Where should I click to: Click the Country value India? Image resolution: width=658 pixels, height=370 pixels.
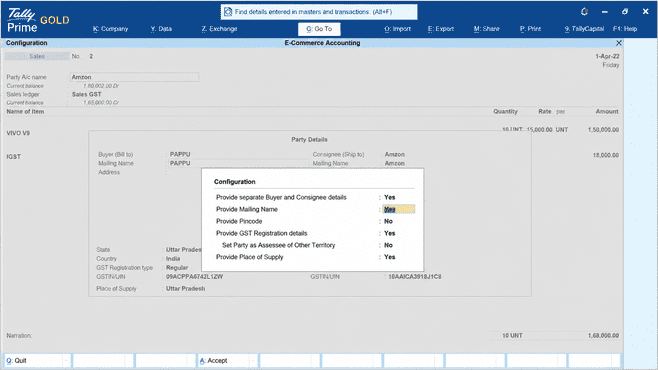click(173, 259)
